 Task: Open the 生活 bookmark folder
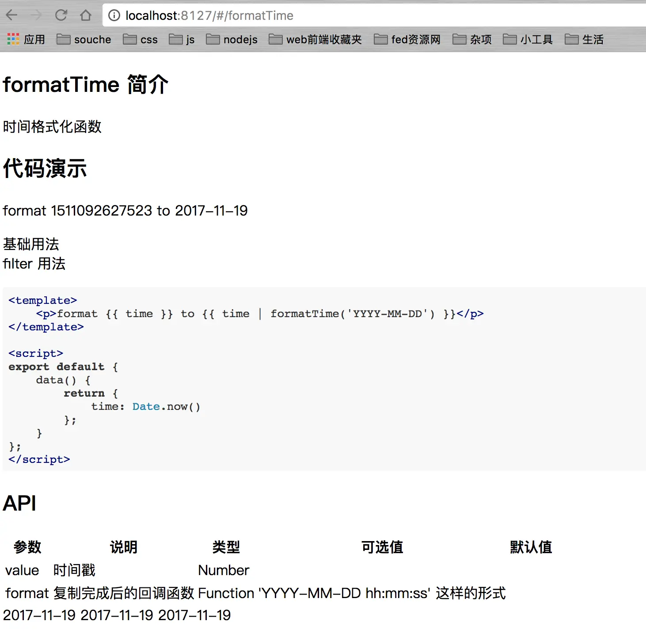pos(584,39)
